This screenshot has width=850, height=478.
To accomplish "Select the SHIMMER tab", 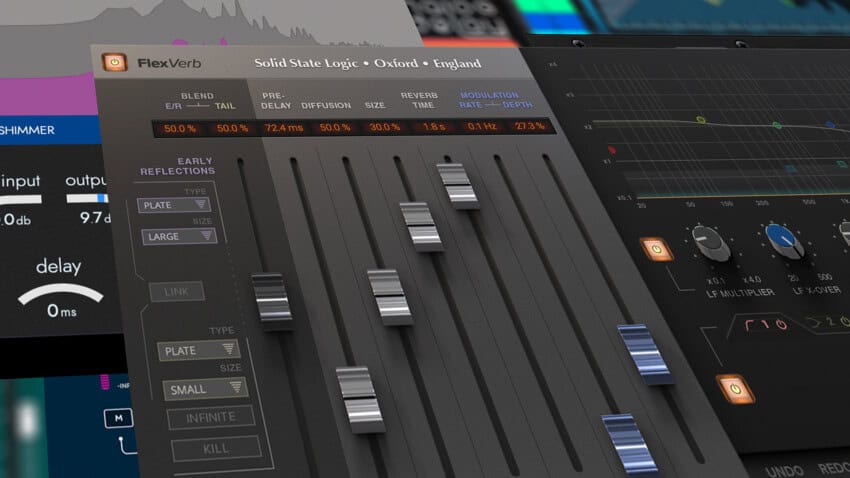I will (x=28, y=130).
